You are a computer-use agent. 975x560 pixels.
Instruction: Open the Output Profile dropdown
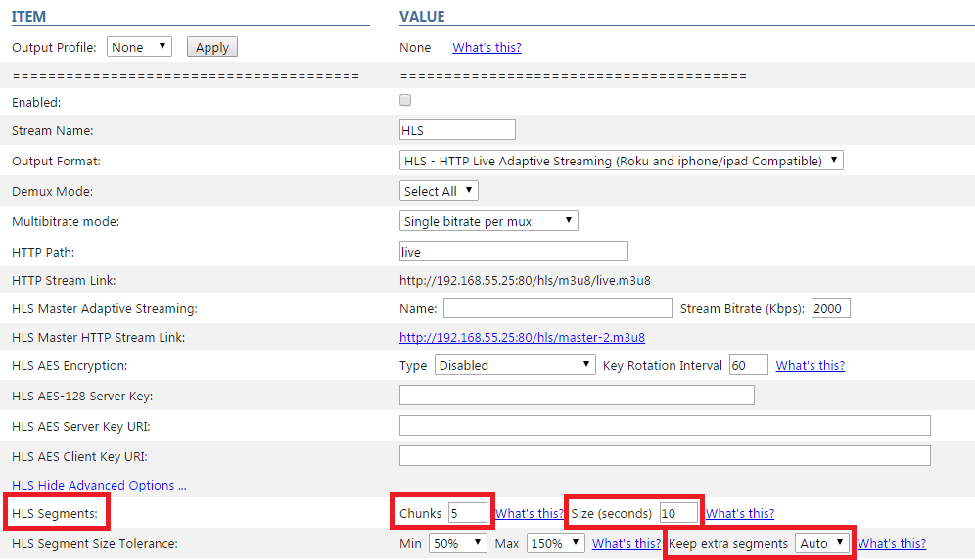(x=139, y=47)
